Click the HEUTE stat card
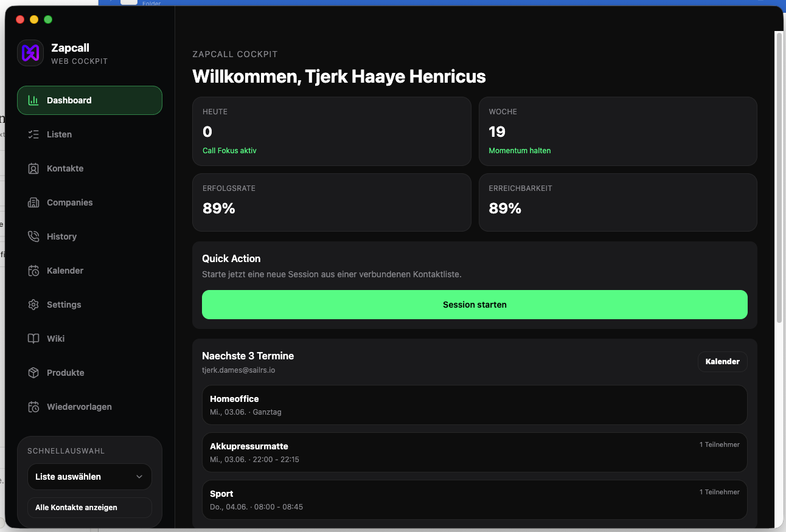Viewport: 786px width, 532px height. coord(332,131)
